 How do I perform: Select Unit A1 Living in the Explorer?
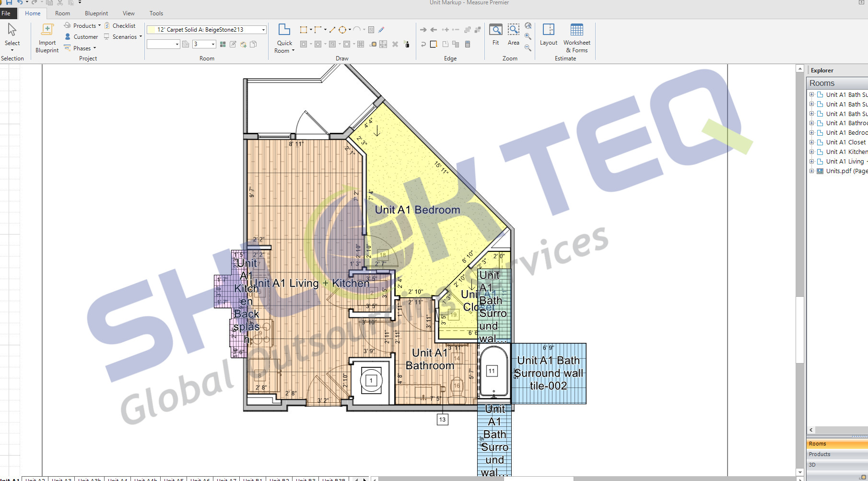click(847, 162)
